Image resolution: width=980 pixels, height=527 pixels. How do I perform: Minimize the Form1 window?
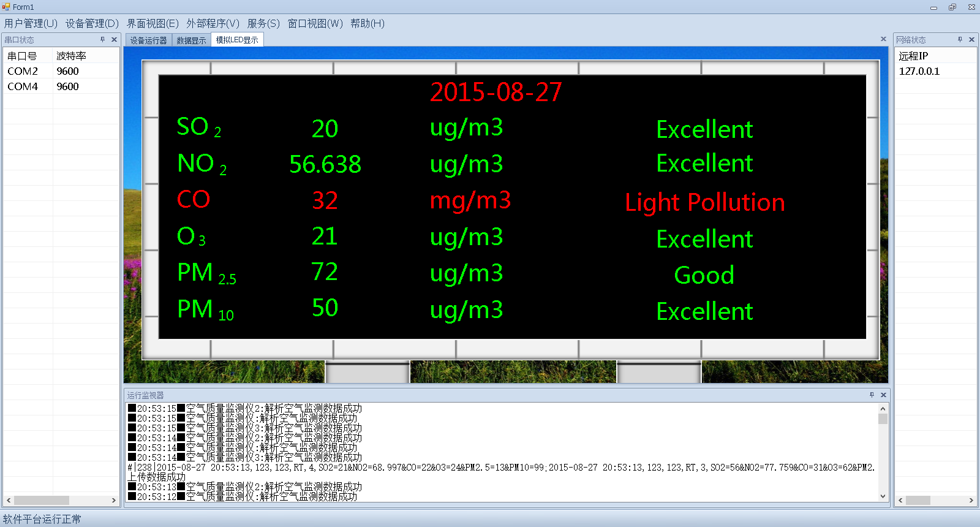coord(933,7)
